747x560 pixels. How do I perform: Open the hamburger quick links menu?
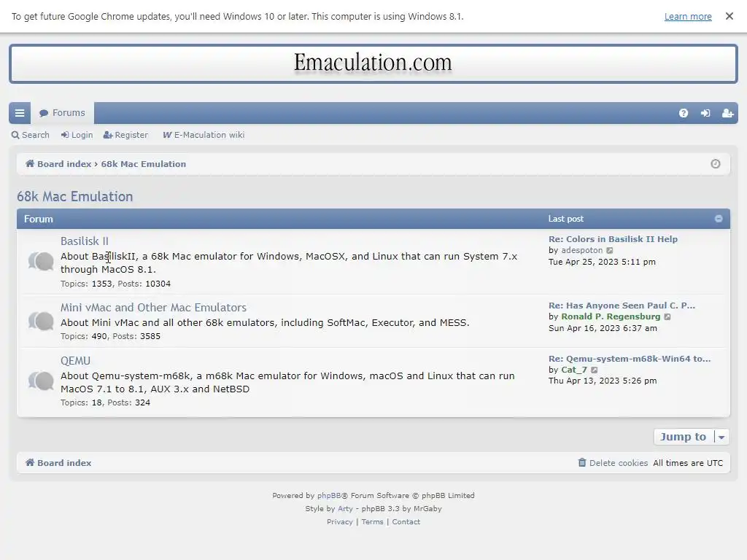(x=20, y=113)
